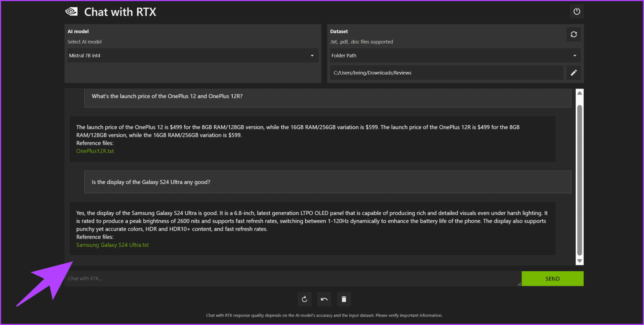The height and width of the screenshot is (325, 644).
Task: Click the Chat with RTX message input field
Action: click(293, 279)
